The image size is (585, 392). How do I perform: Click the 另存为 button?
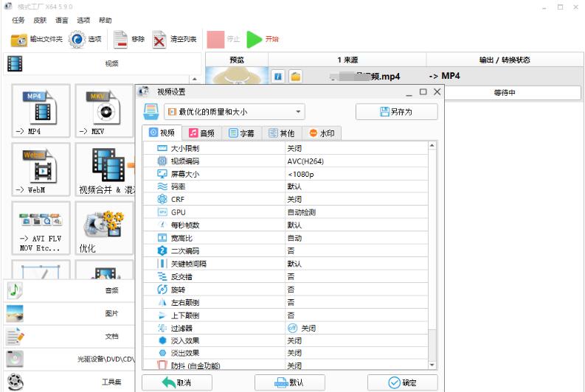click(x=397, y=112)
